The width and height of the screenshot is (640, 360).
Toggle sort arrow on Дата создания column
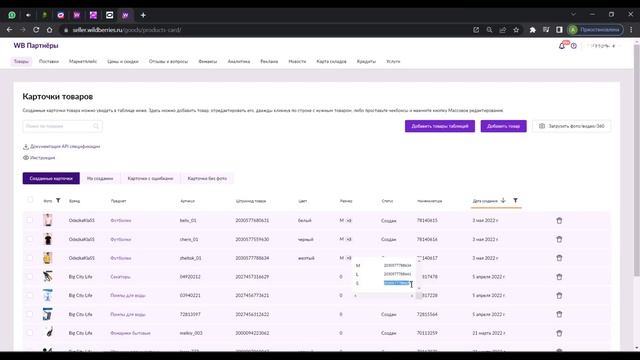pyautogui.click(x=503, y=200)
